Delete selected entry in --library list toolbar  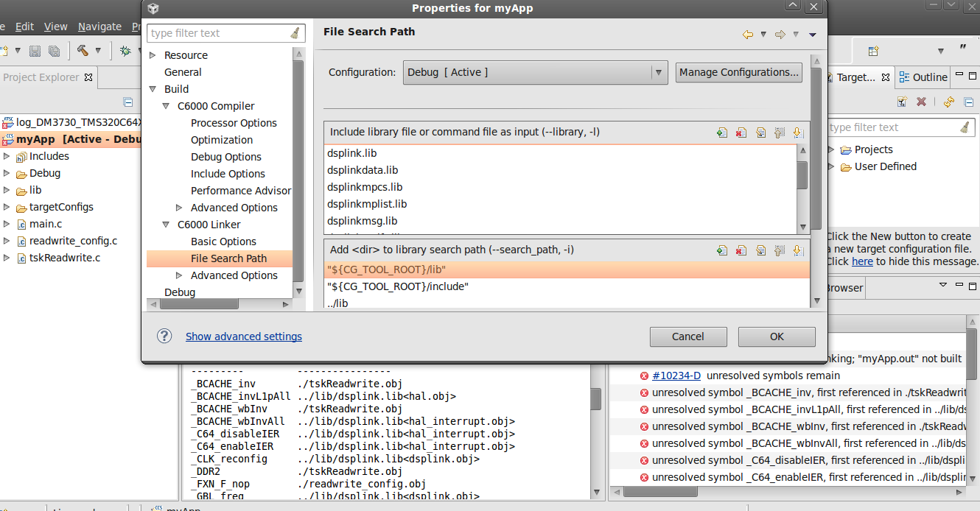click(x=741, y=133)
